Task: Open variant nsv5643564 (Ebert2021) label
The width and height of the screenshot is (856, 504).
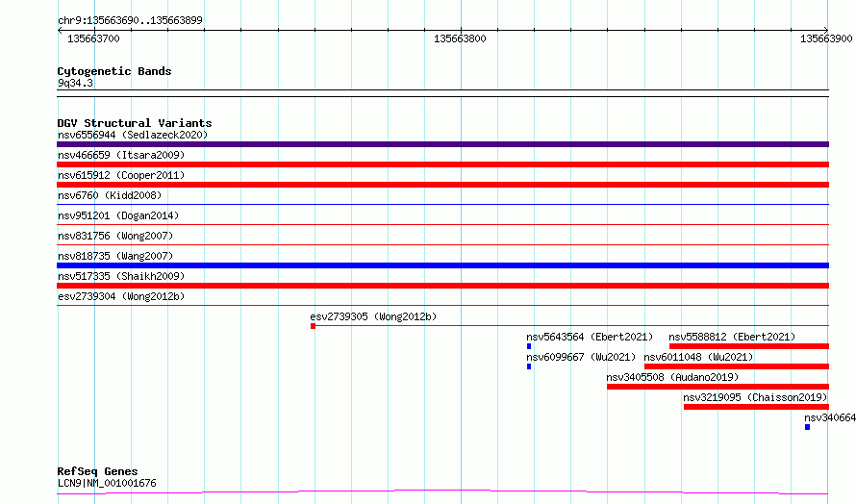Action: pyautogui.click(x=590, y=337)
